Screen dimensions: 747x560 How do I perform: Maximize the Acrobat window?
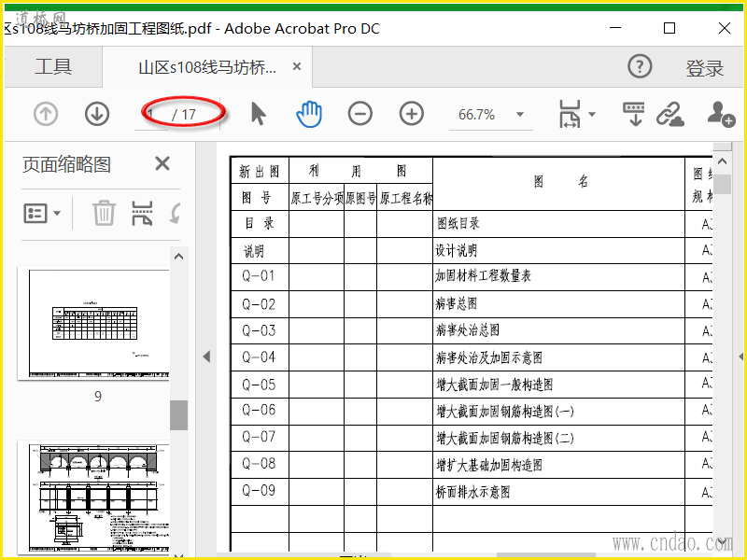[669, 29]
